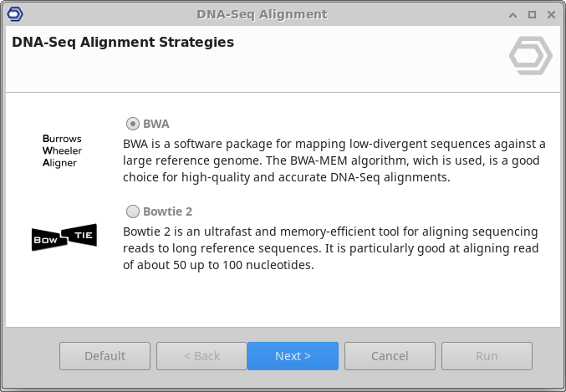Click the Bowtie 2 description text
The height and width of the screenshot is (392, 566).
click(330, 248)
